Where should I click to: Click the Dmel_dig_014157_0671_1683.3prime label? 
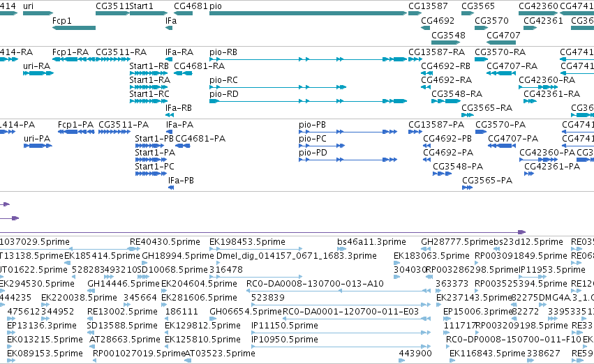296,256
